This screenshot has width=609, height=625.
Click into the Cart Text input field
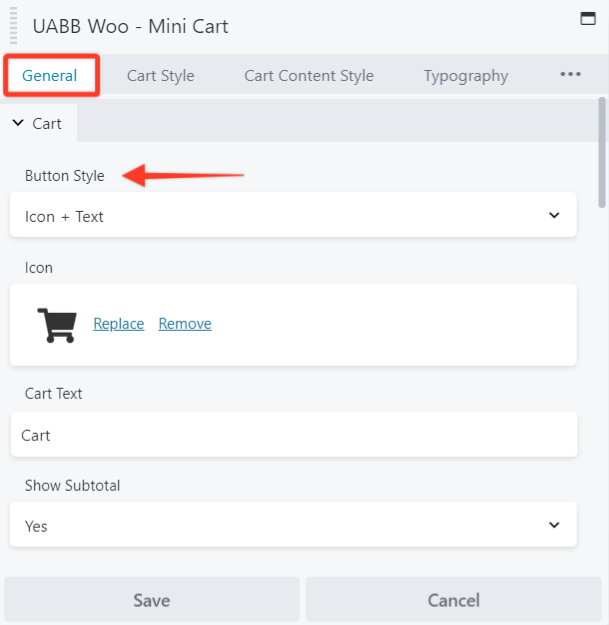tap(293, 435)
